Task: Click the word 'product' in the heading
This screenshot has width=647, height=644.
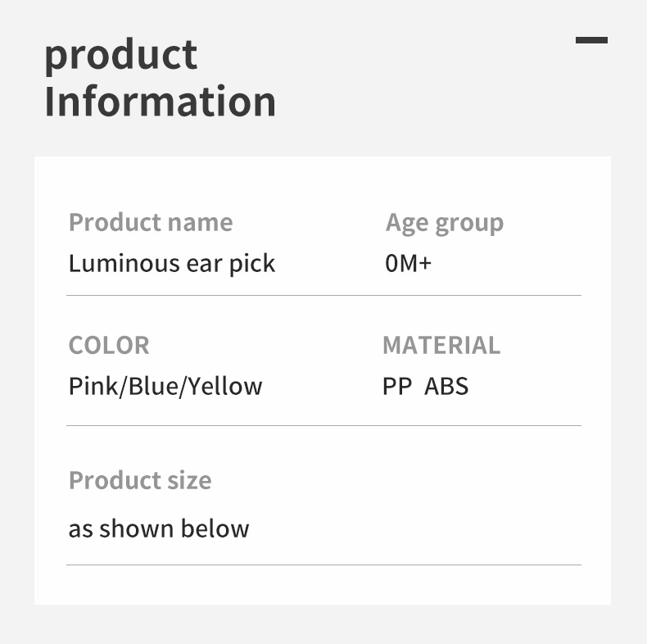Action: [121, 56]
